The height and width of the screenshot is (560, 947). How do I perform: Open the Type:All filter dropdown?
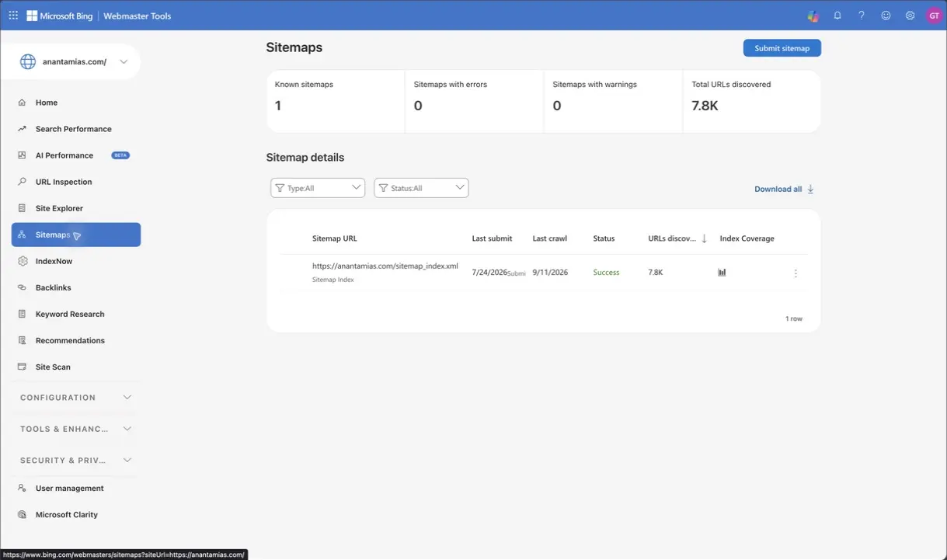(x=318, y=188)
